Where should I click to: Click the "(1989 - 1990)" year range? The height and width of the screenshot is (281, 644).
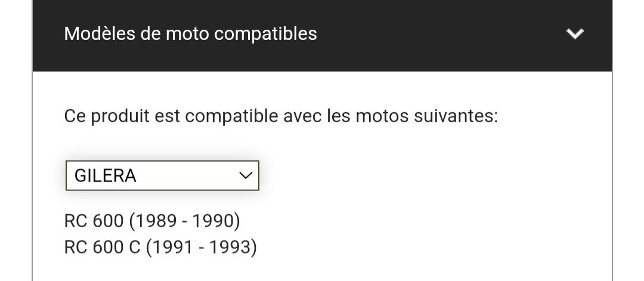click(184, 221)
